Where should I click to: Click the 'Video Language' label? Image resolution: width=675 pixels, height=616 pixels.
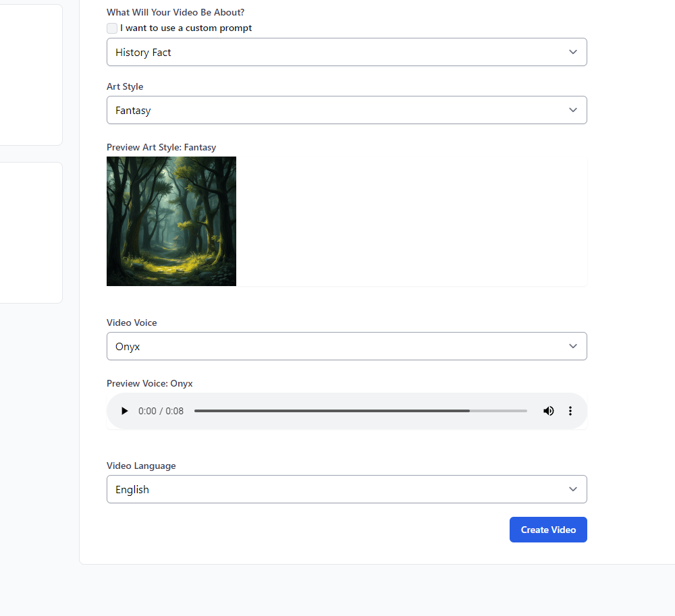[x=141, y=466]
